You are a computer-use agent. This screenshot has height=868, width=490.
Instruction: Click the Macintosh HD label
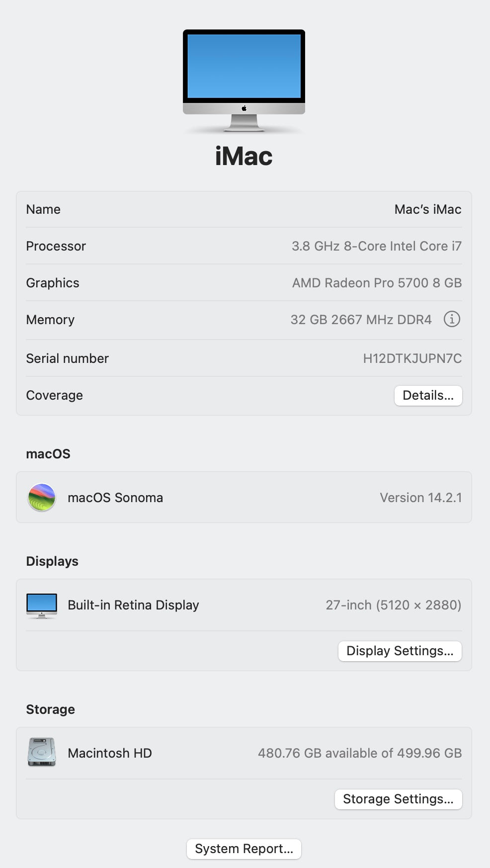[110, 754]
